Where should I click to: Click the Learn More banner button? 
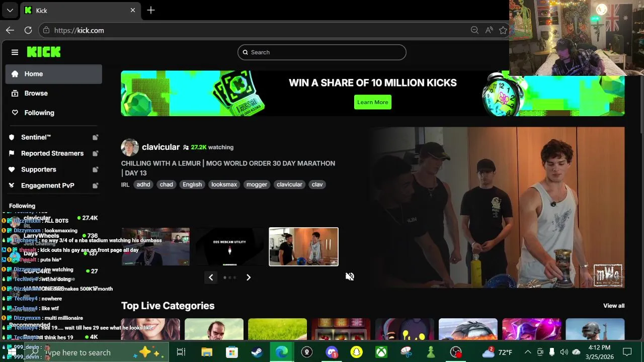click(373, 102)
